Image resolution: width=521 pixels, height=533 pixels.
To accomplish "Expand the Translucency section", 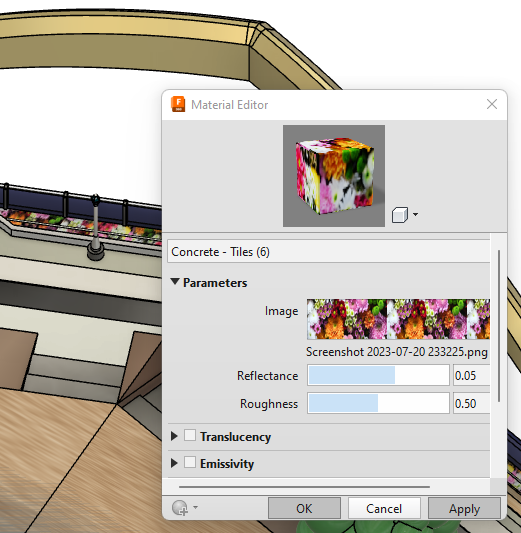I will pos(174,436).
